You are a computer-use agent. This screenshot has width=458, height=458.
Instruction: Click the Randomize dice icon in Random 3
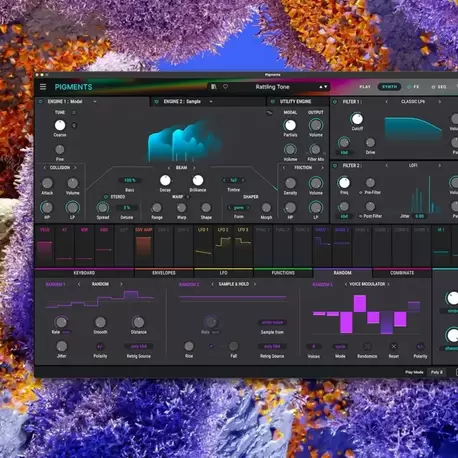click(367, 347)
